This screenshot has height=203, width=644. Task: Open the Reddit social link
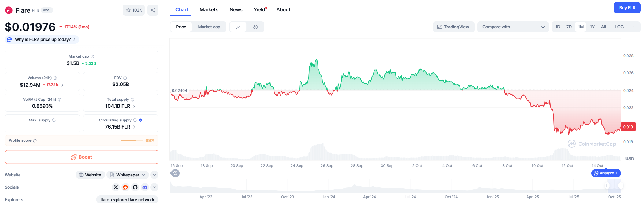125,187
